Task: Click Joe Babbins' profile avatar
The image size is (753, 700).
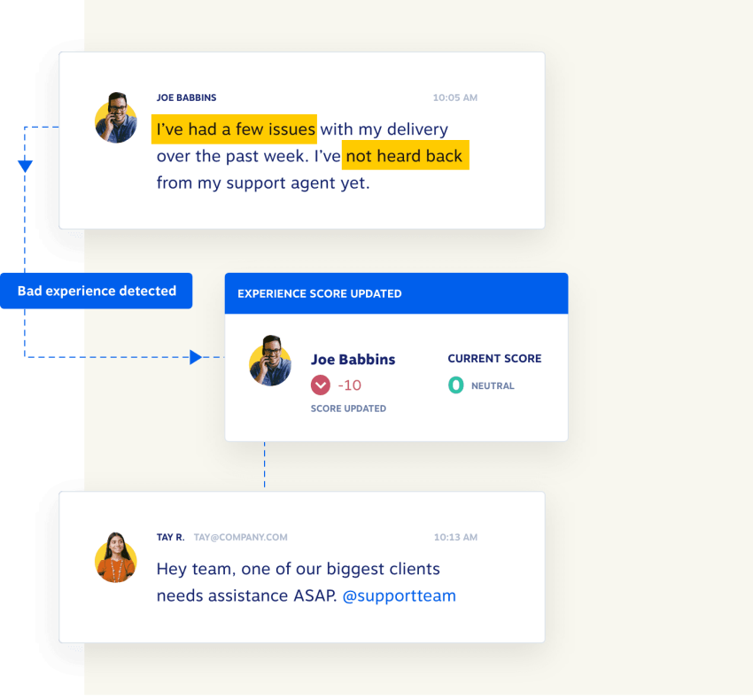Action: click(115, 118)
